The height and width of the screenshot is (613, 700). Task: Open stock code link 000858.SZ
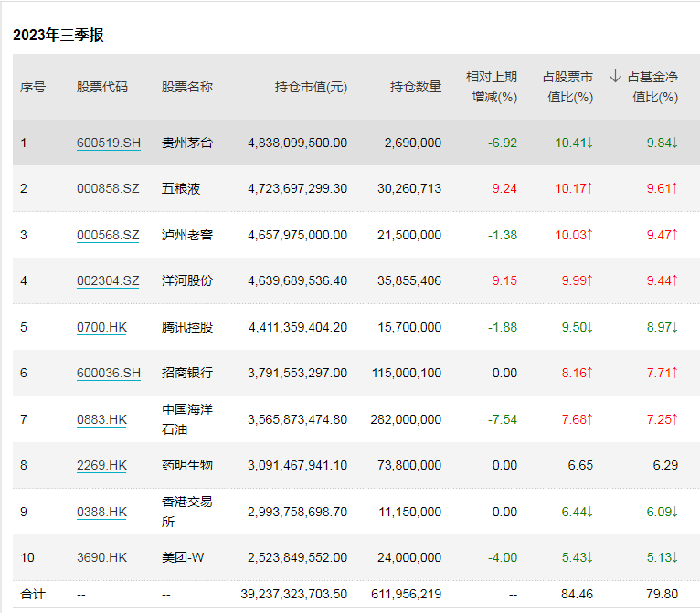108,189
